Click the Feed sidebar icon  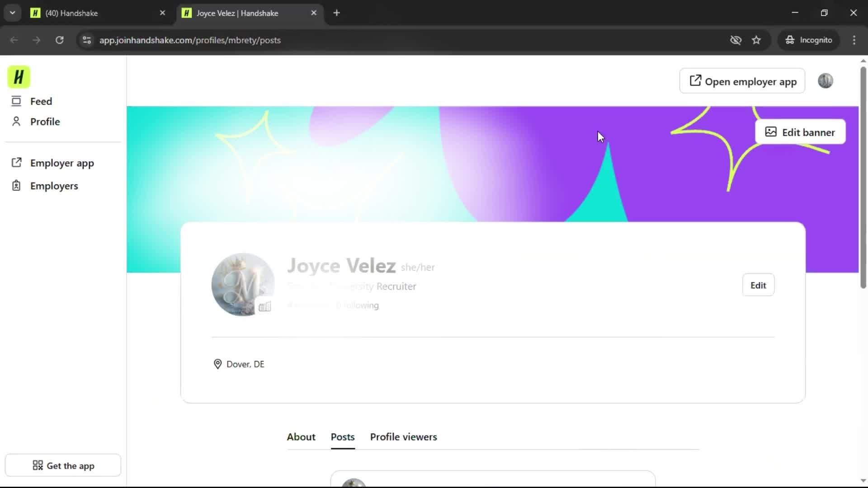(16, 101)
